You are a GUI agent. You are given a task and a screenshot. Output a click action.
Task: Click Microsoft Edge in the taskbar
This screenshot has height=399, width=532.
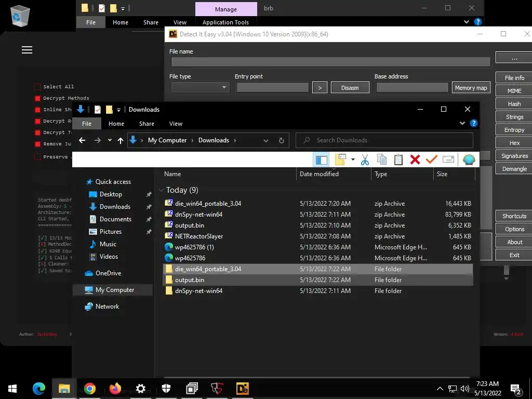(38, 389)
